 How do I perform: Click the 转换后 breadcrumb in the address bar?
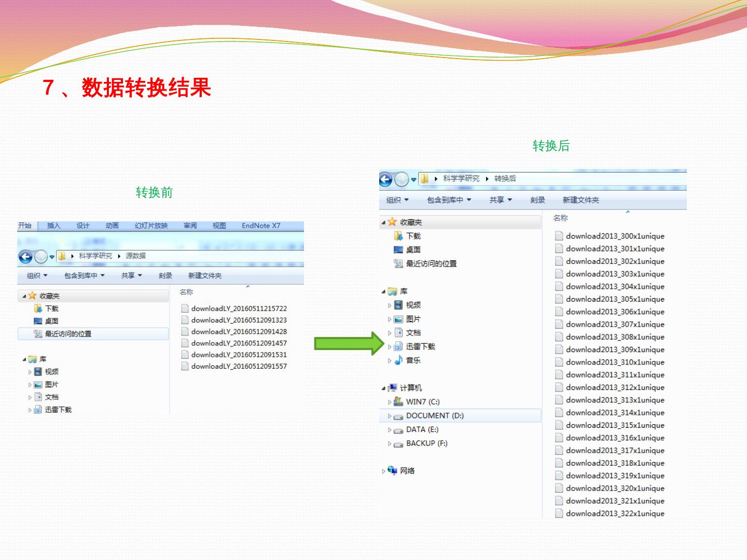[x=505, y=178]
